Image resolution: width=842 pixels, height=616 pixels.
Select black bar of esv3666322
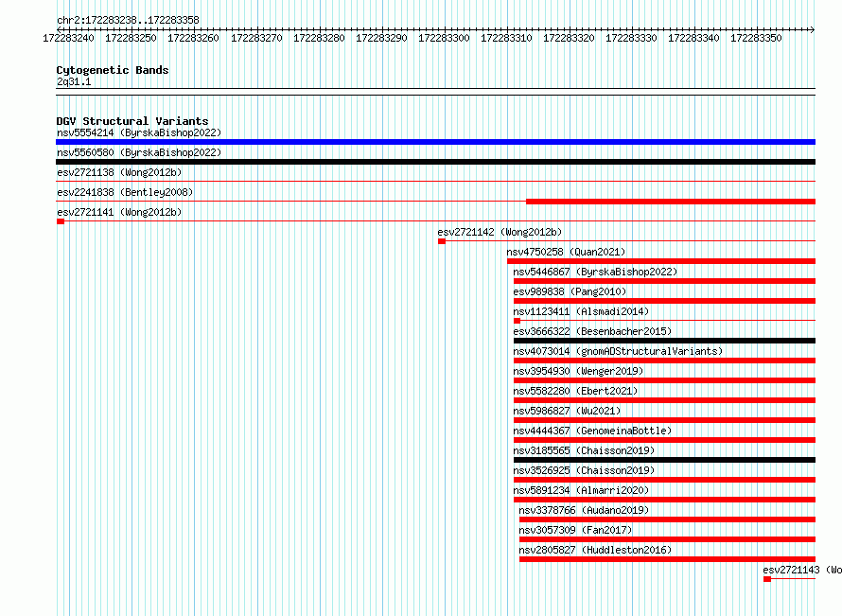[x=664, y=341]
